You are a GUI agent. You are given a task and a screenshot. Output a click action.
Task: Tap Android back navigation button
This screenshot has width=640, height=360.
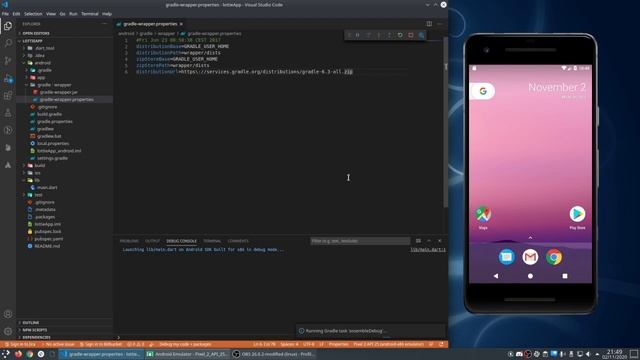[x=496, y=276]
